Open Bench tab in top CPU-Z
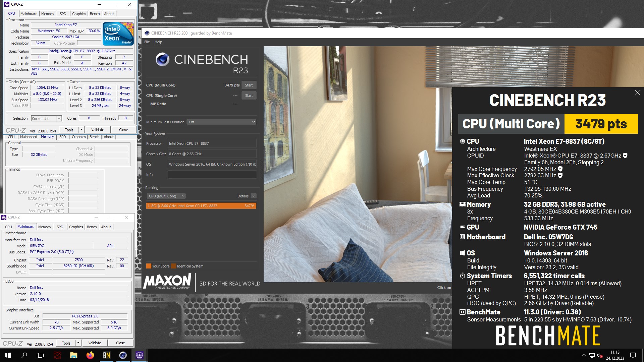The width and height of the screenshot is (644, 362). (95, 14)
